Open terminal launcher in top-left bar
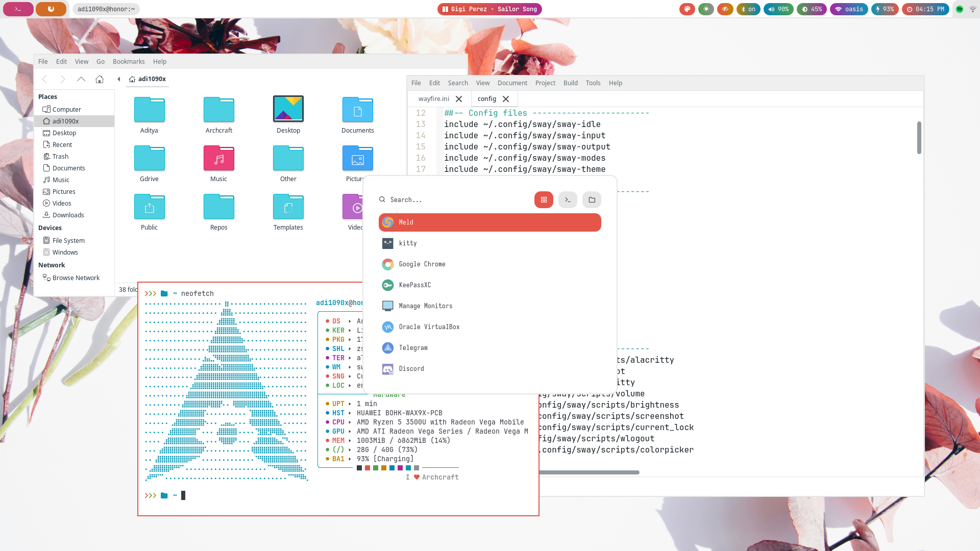Viewport: 980px width, 551px height. [x=18, y=9]
